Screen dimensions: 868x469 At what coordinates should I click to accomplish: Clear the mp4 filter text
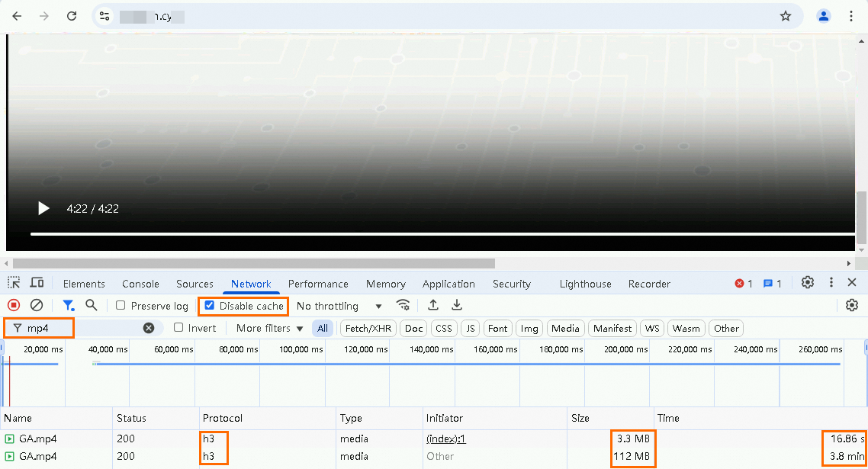(x=149, y=328)
